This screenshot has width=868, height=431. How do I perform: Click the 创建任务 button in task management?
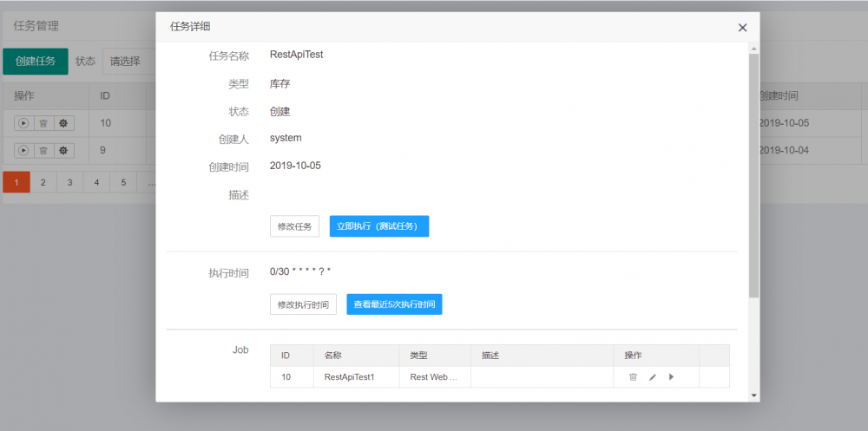coord(36,61)
